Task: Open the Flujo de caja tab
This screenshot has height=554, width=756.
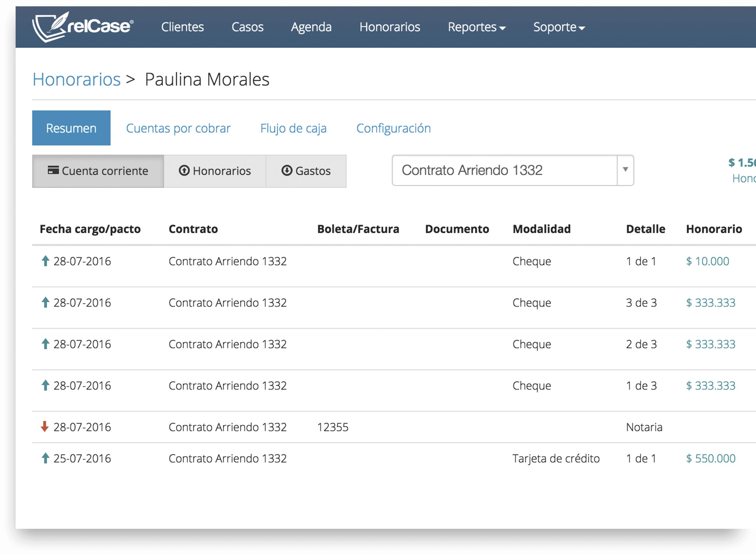Action: [x=294, y=128]
